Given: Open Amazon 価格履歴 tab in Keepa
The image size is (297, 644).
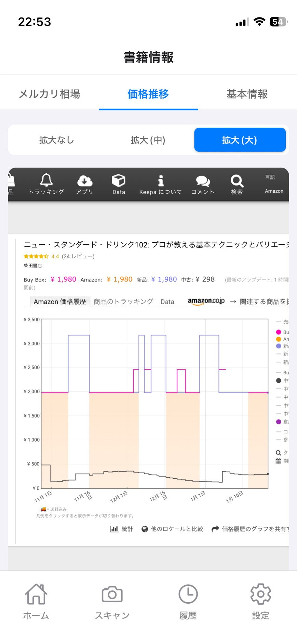Looking at the screenshot, I should click(60, 301).
